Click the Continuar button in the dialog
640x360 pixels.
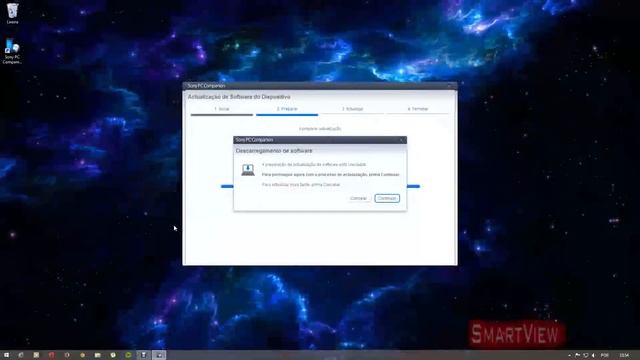[387, 198]
